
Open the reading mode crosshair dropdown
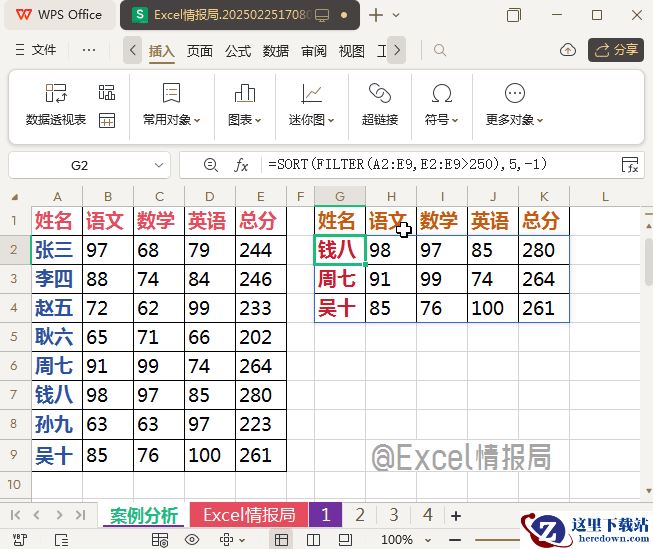[x=232, y=540]
